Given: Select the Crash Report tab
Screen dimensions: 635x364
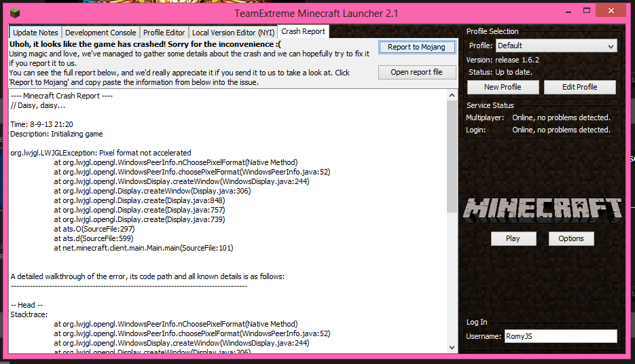Looking at the screenshot, I should coord(304,31).
